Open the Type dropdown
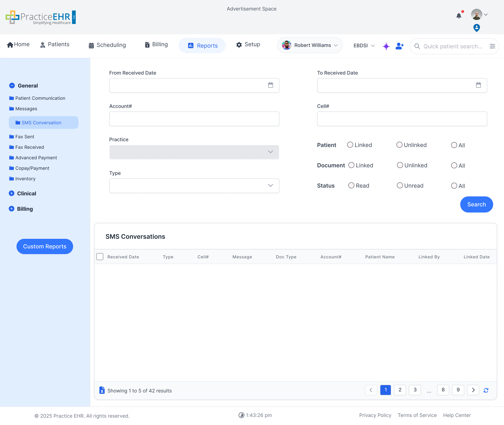 (194, 186)
